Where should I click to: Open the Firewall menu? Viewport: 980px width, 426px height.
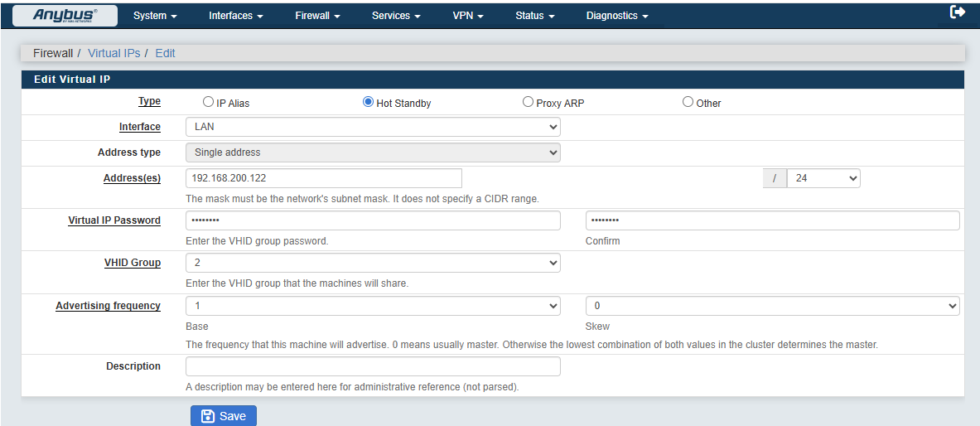317,16
